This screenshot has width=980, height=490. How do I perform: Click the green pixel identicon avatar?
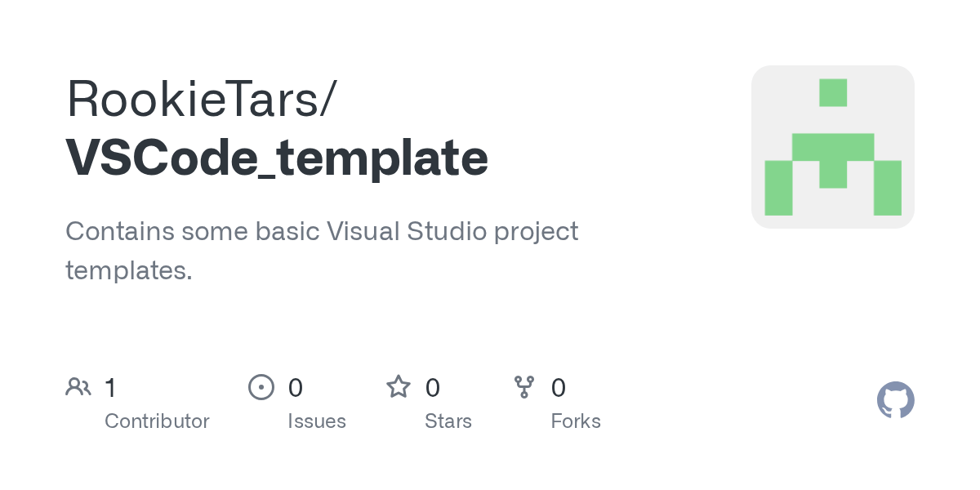click(833, 147)
